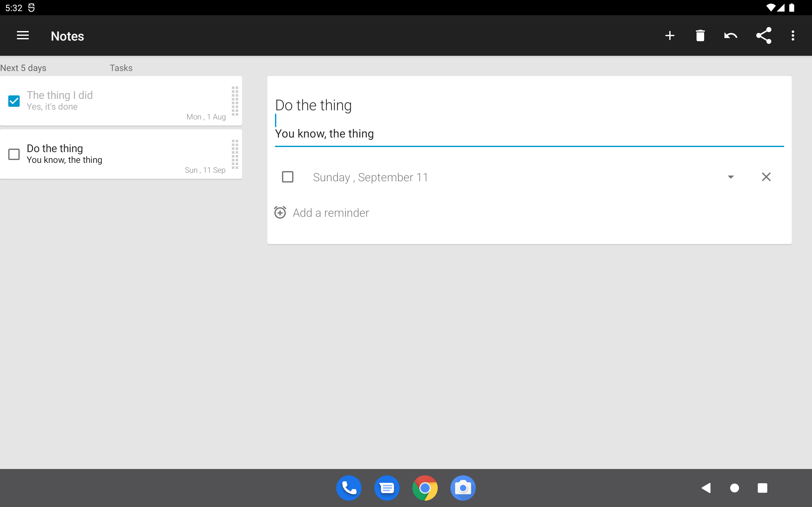Tap the alarm reminder clock icon
812x507 pixels.
(280, 213)
